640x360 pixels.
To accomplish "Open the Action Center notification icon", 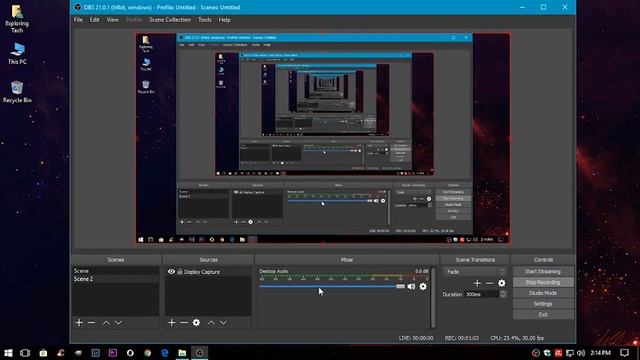I will point(624,353).
